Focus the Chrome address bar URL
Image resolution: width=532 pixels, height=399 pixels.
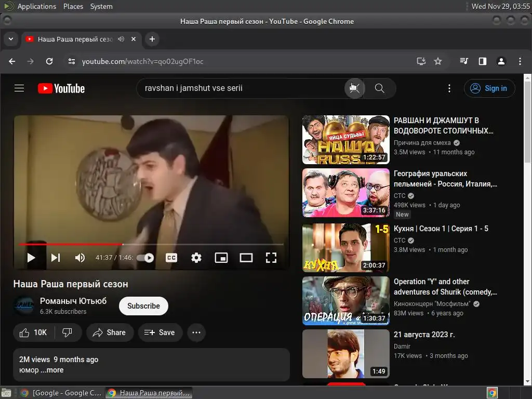(142, 61)
